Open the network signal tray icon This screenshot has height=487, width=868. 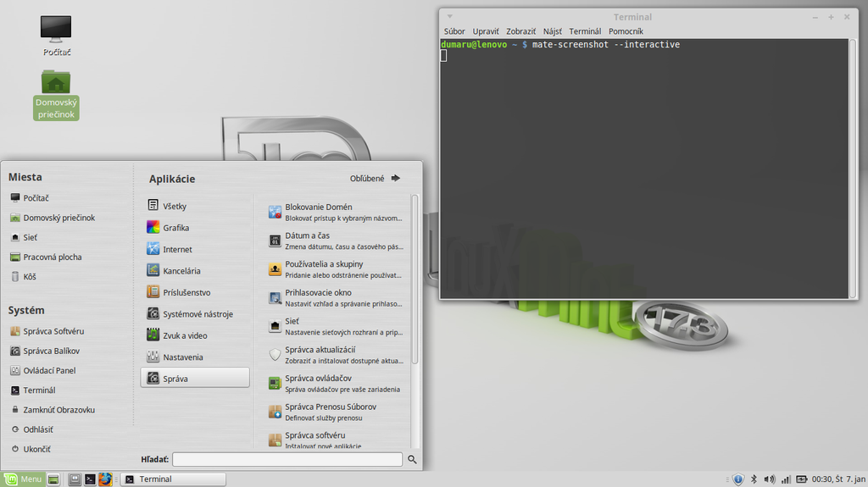(x=786, y=479)
